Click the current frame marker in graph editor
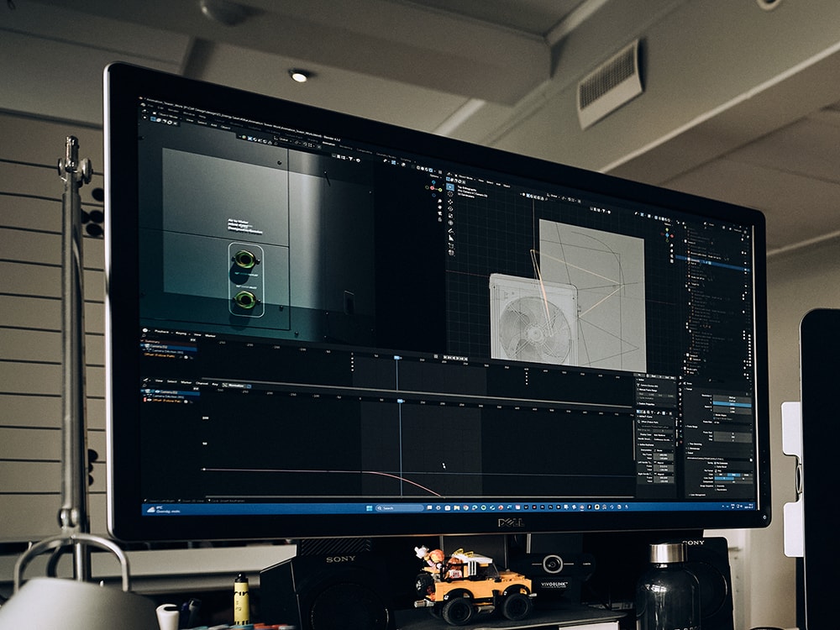The width and height of the screenshot is (840, 630). point(400,402)
